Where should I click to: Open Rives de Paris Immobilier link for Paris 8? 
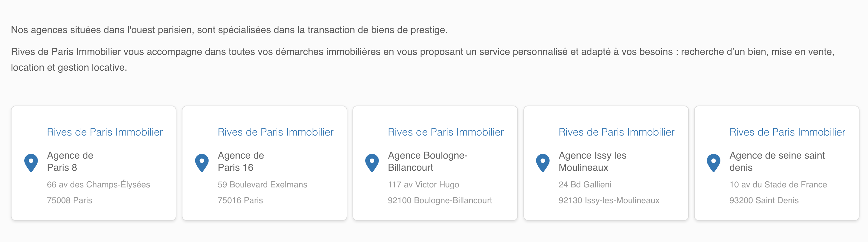pyautogui.click(x=105, y=132)
